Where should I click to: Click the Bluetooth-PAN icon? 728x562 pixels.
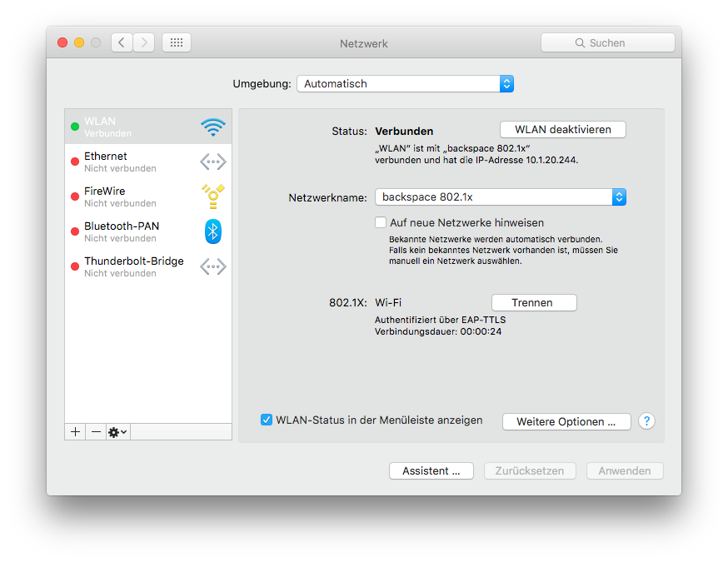click(x=212, y=231)
